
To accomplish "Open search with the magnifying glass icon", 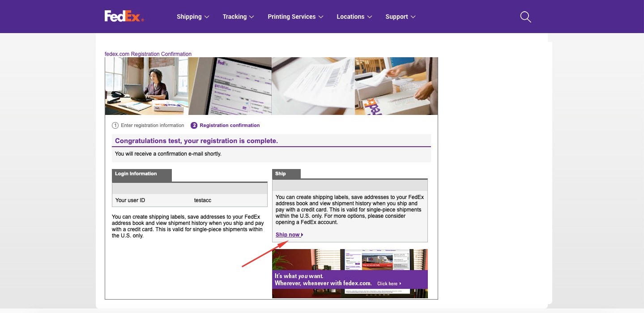I will [525, 17].
